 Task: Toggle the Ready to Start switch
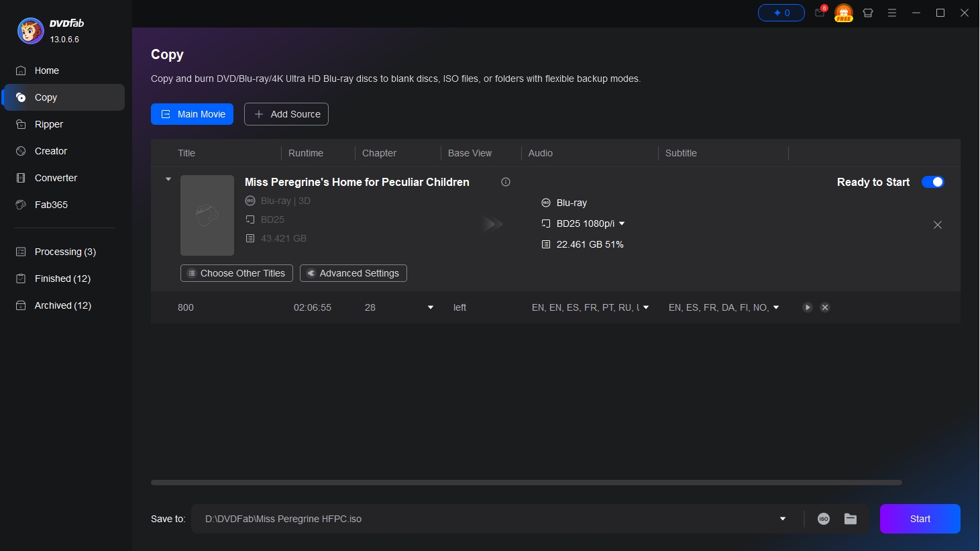933,182
